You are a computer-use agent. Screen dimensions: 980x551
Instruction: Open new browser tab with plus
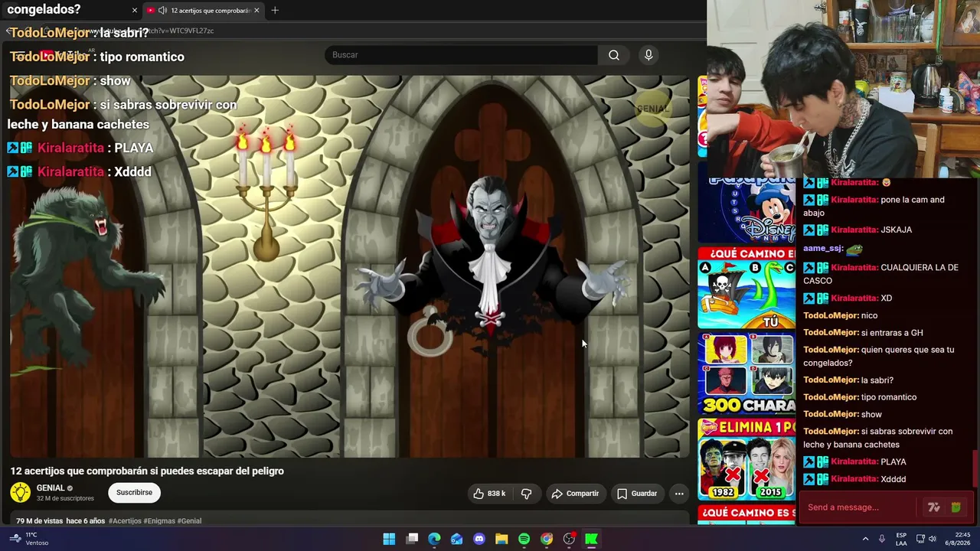275,10
